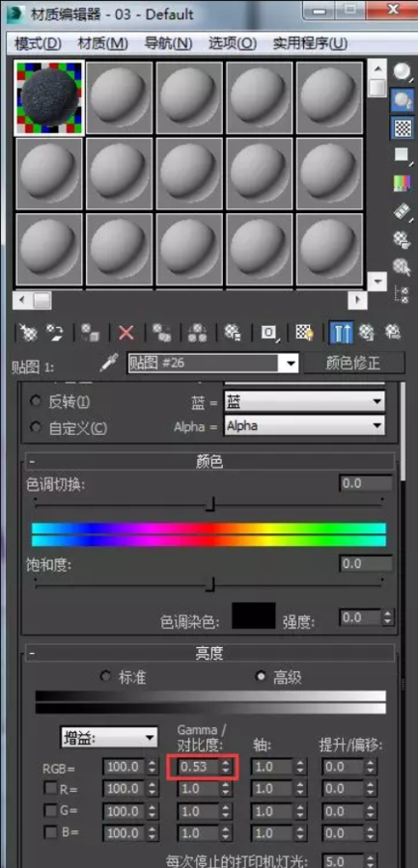Click the Make Material Copy icon
Screen dimensions: 418x868
pos(161,332)
